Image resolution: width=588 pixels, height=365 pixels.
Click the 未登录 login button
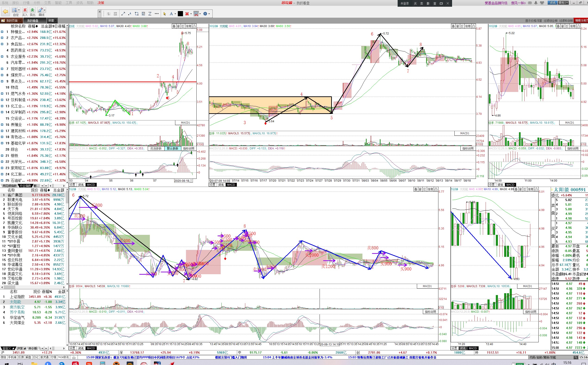(x=405, y=3)
